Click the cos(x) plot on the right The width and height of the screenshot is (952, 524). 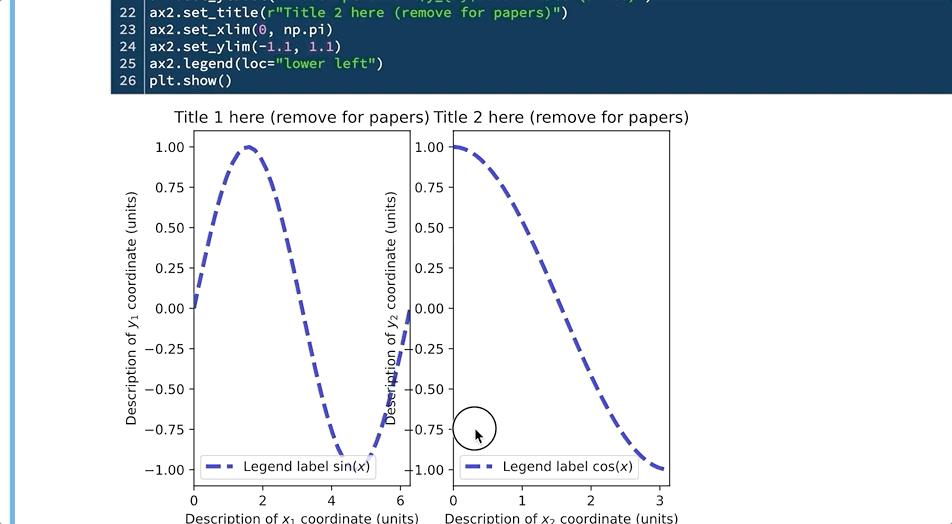click(x=561, y=308)
